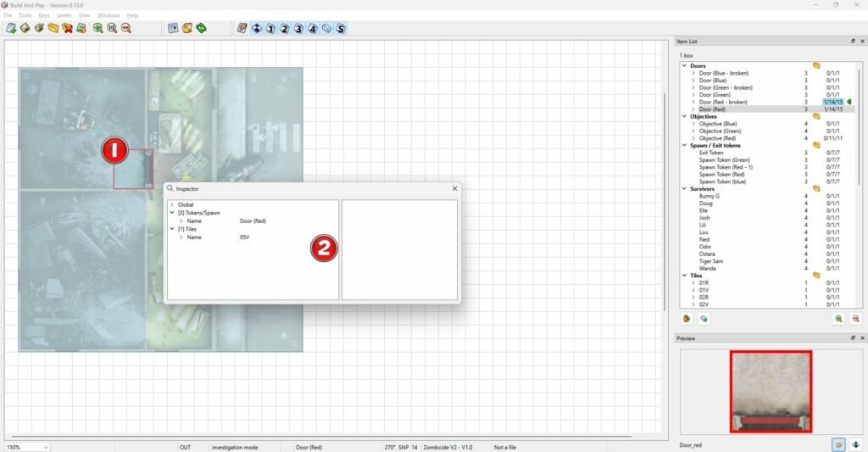This screenshot has width=868, height=452.
Task: Toggle layer 1 button in toolbar
Action: point(270,28)
